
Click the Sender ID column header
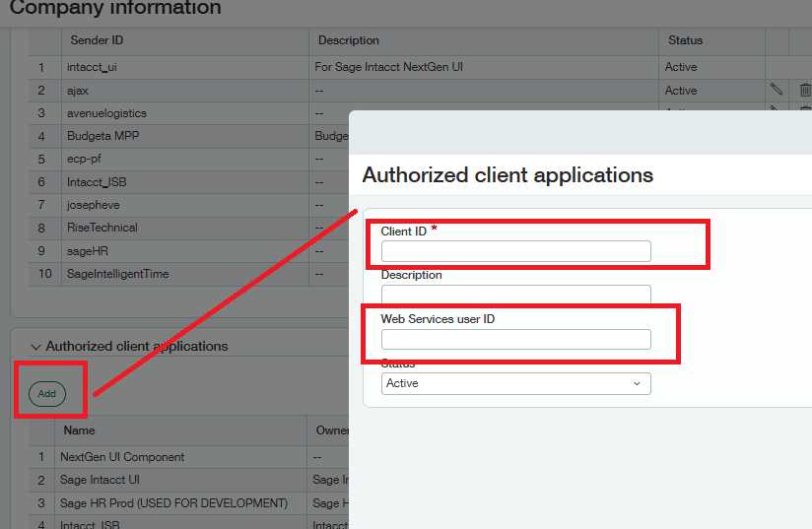click(x=97, y=40)
